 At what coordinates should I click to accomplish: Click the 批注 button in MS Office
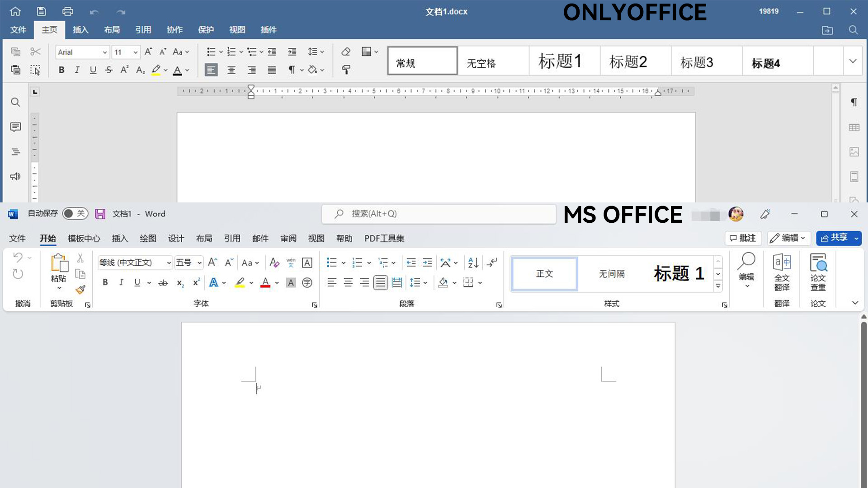click(743, 238)
